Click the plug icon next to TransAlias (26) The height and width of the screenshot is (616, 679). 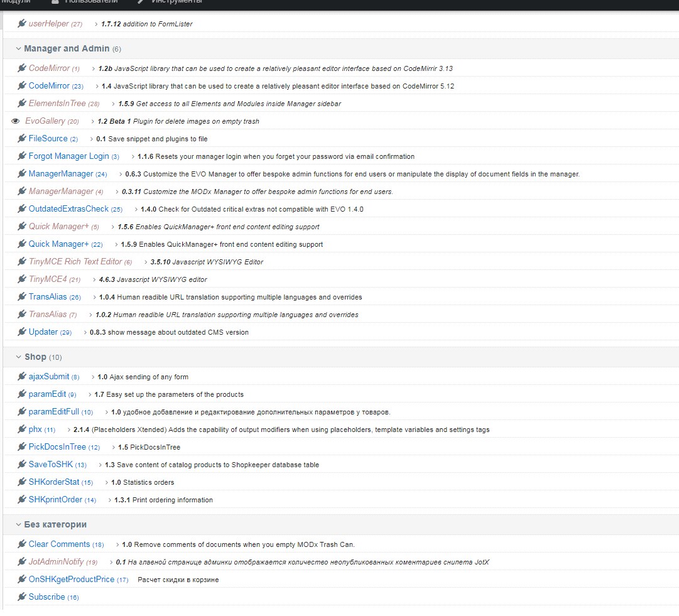21,296
